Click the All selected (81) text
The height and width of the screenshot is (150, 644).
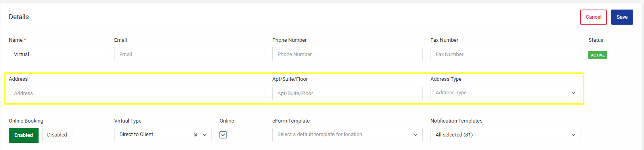click(x=454, y=135)
